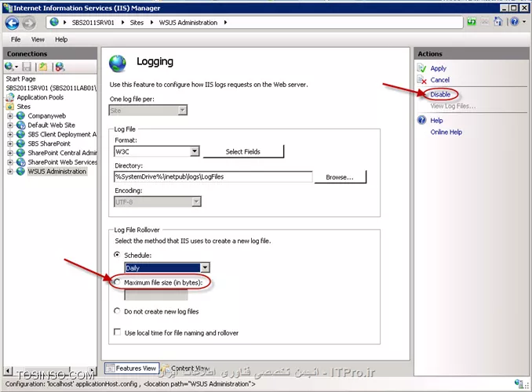The width and height of the screenshot is (532, 392).
Task: Click the Up folder icon in Connections
Action: click(x=43, y=67)
